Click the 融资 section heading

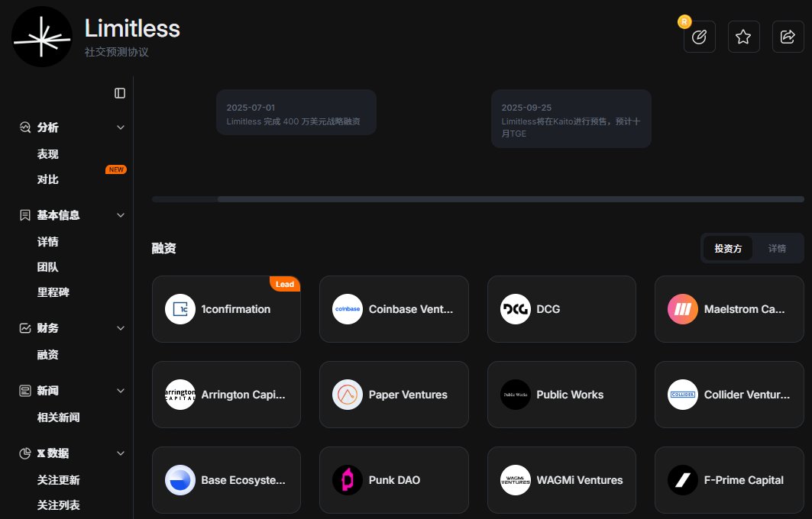point(163,248)
